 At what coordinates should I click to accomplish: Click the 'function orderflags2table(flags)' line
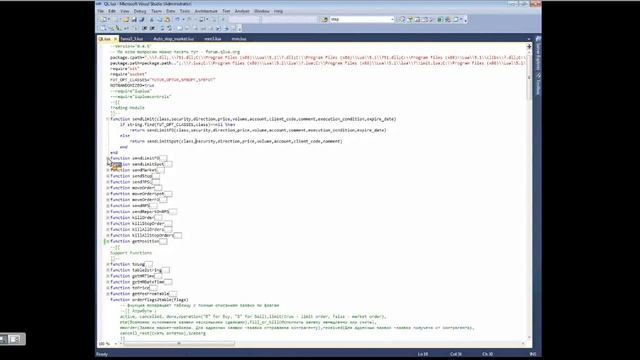[149, 300]
